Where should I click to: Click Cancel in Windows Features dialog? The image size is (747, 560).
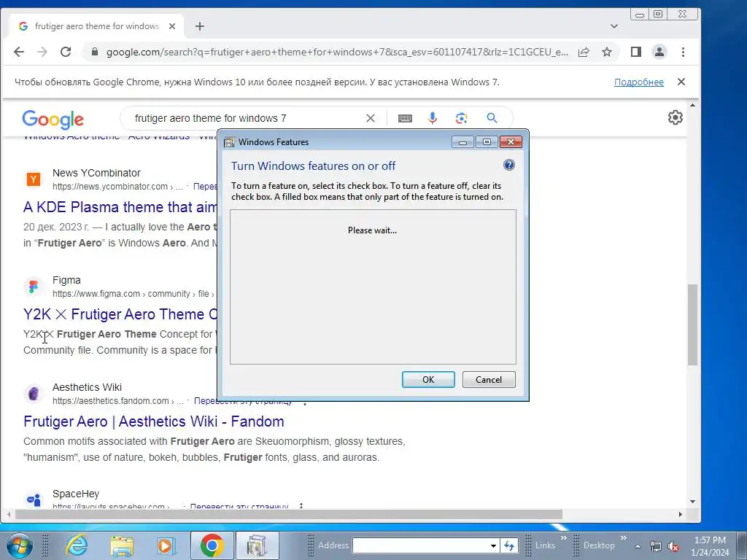489,379
